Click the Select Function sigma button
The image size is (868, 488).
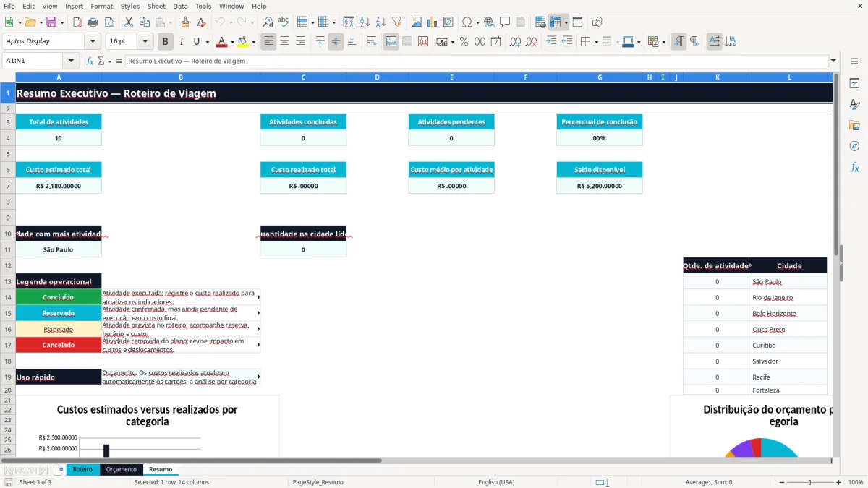tap(101, 61)
